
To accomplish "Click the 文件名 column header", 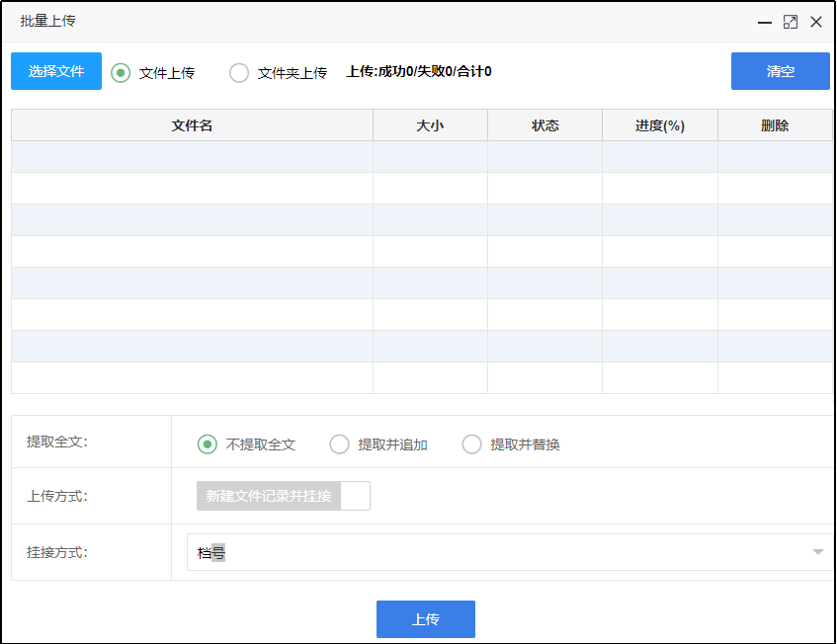I will pyautogui.click(x=192, y=125).
